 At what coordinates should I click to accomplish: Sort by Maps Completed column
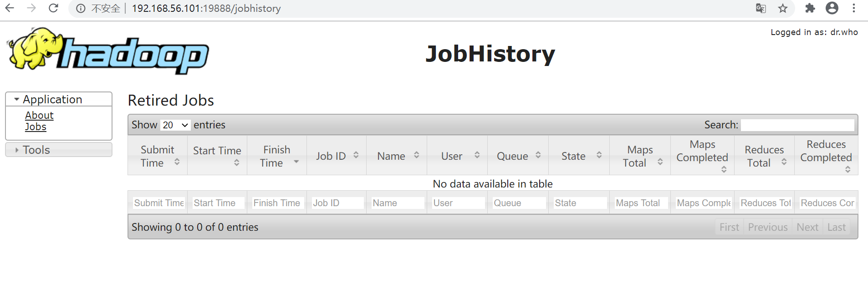703,156
